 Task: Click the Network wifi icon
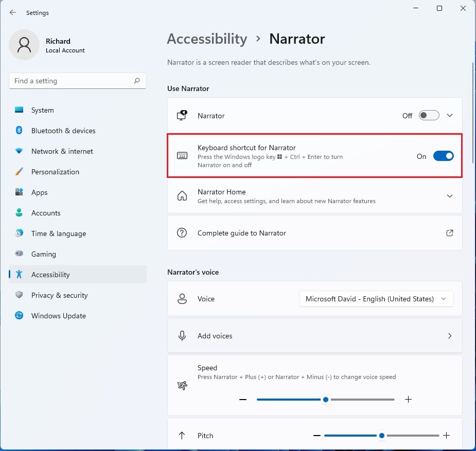19,151
